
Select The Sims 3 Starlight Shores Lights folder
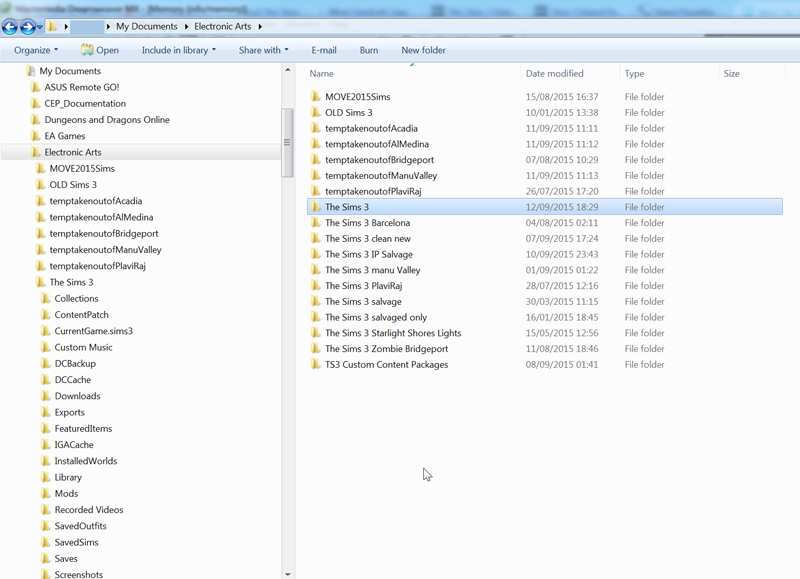(393, 333)
